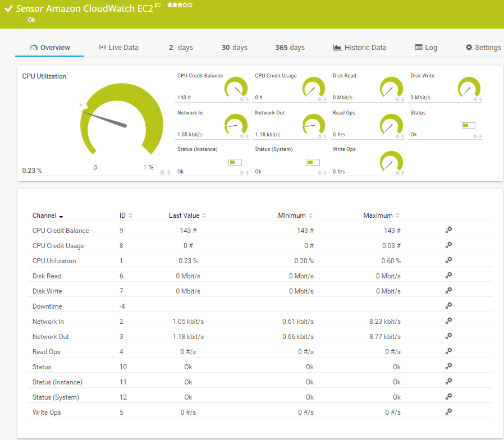
Task: Open settings gear for CPU Credit Balance row
Action: tap(448, 230)
